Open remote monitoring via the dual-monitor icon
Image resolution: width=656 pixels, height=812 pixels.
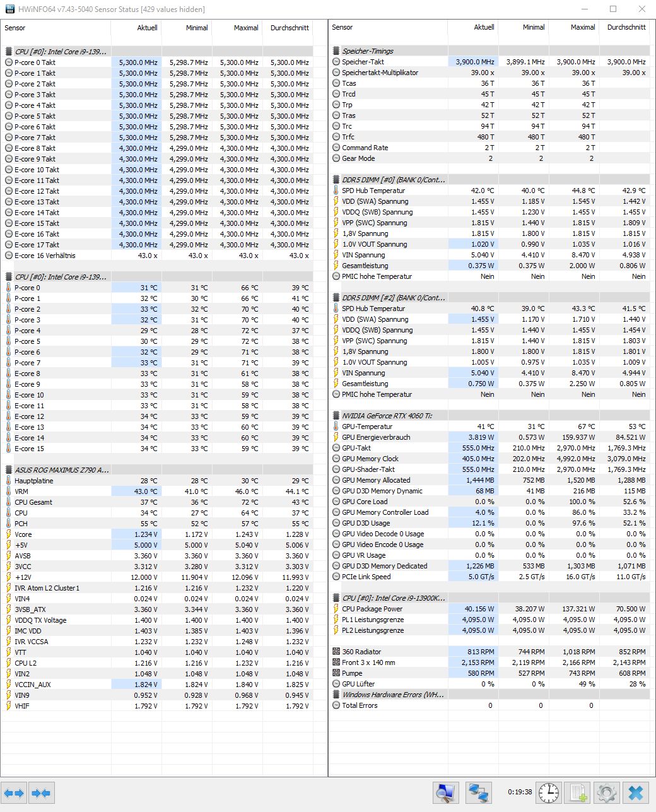coord(477,793)
